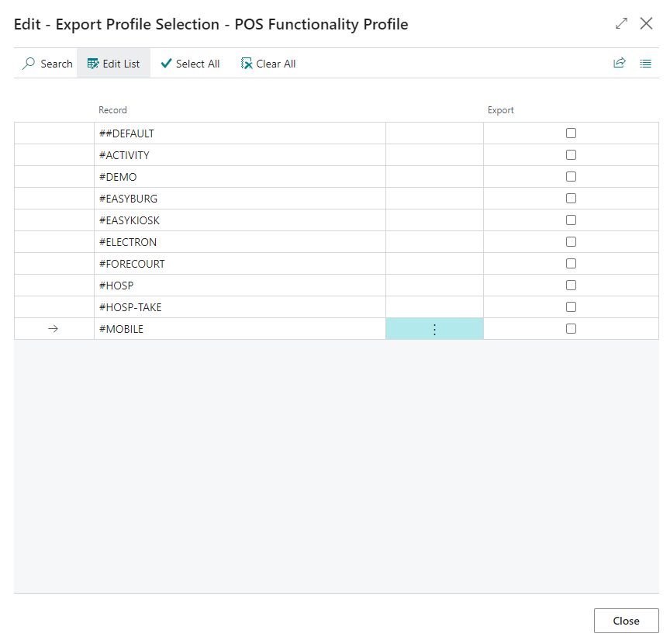Toggle Export checkbox for #MOBILE
This screenshot has height=644, width=670.
(x=572, y=329)
